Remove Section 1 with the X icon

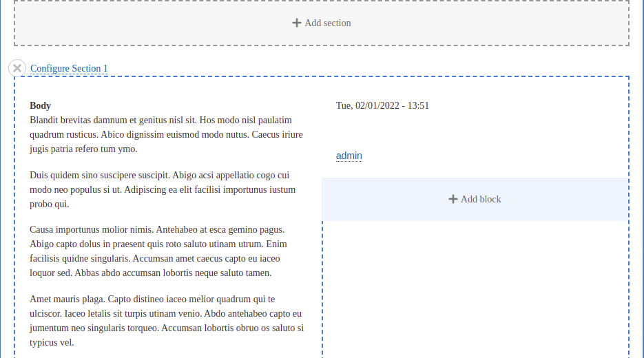click(17, 68)
